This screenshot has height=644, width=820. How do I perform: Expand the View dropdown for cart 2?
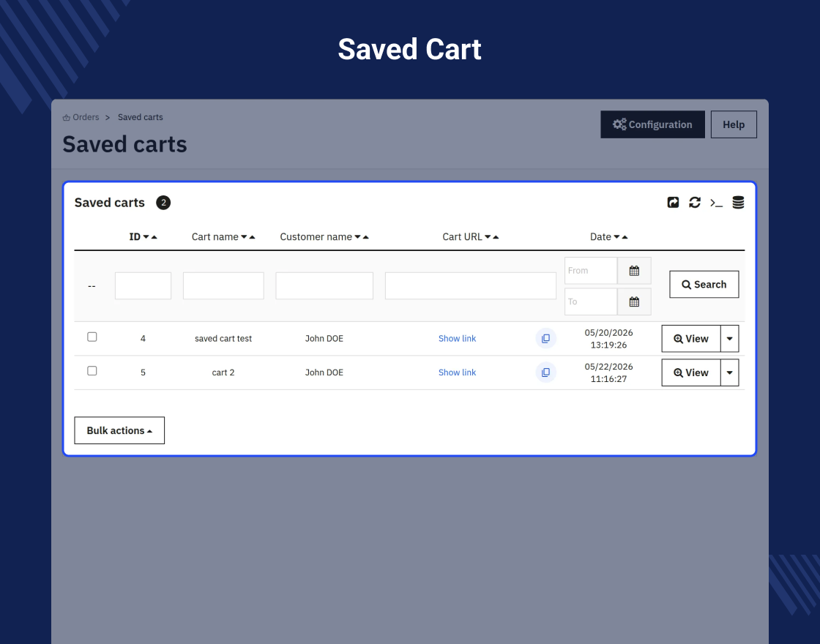(x=729, y=372)
